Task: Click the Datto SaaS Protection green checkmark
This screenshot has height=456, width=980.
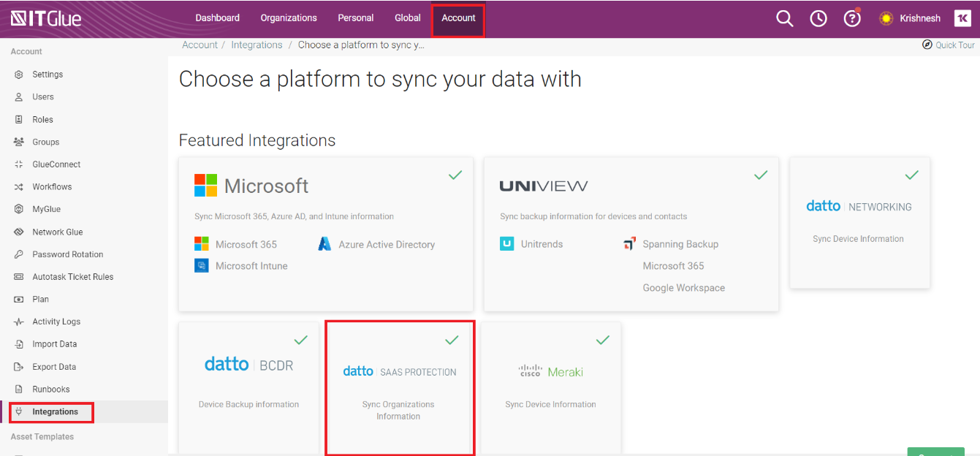Action: click(x=452, y=341)
